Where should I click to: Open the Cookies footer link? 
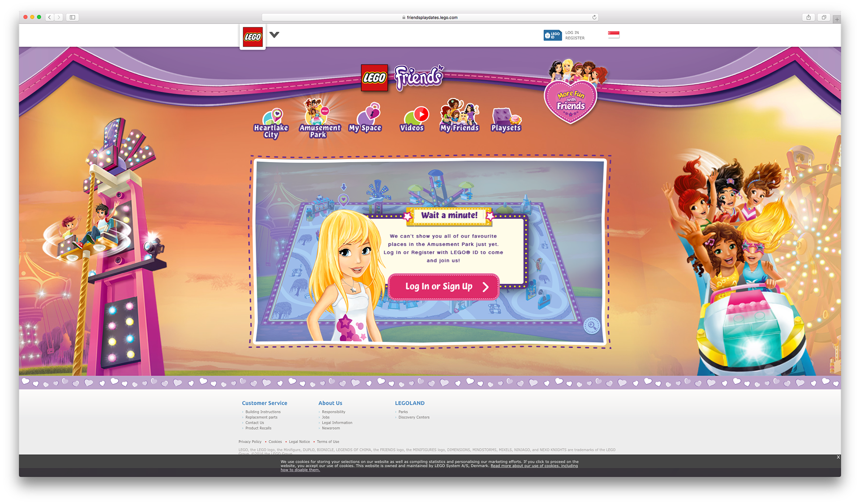click(275, 442)
